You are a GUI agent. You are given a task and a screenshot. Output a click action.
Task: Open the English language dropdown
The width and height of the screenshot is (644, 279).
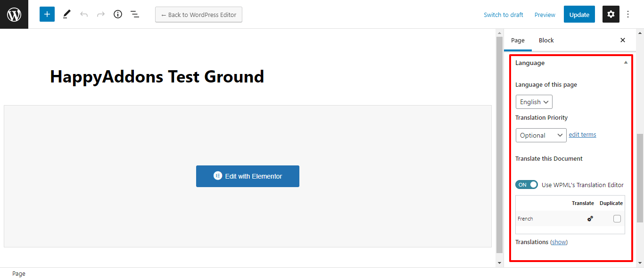pos(534,102)
